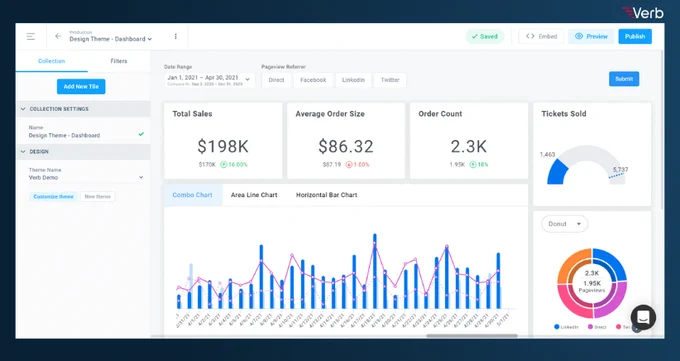This screenshot has width=680, height=361.
Task: Click the 1,463 gauge label
Action: [x=547, y=154]
